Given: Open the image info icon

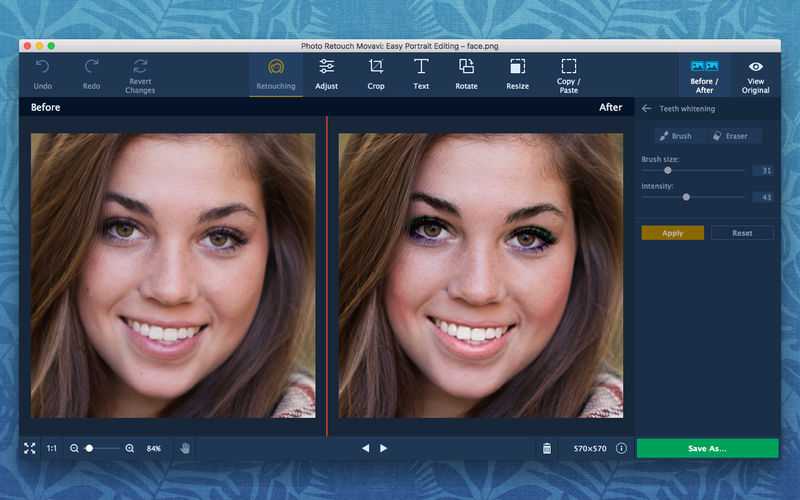Looking at the screenshot, I should (x=621, y=448).
